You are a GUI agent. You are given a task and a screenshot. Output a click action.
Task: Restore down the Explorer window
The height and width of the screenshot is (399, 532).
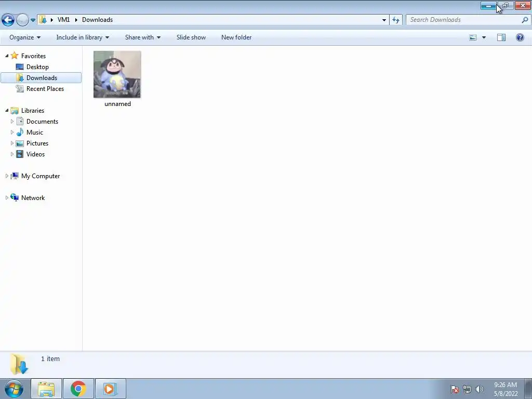[x=506, y=6]
